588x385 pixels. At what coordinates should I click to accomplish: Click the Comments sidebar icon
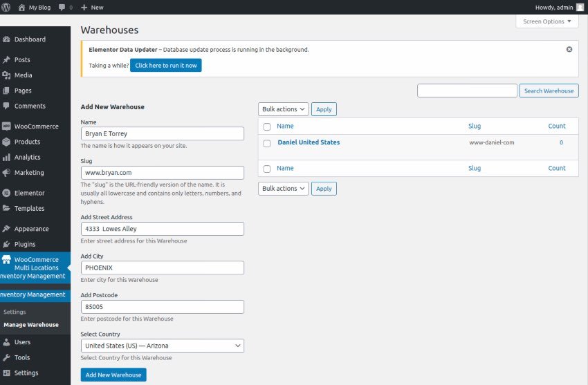[6, 106]
